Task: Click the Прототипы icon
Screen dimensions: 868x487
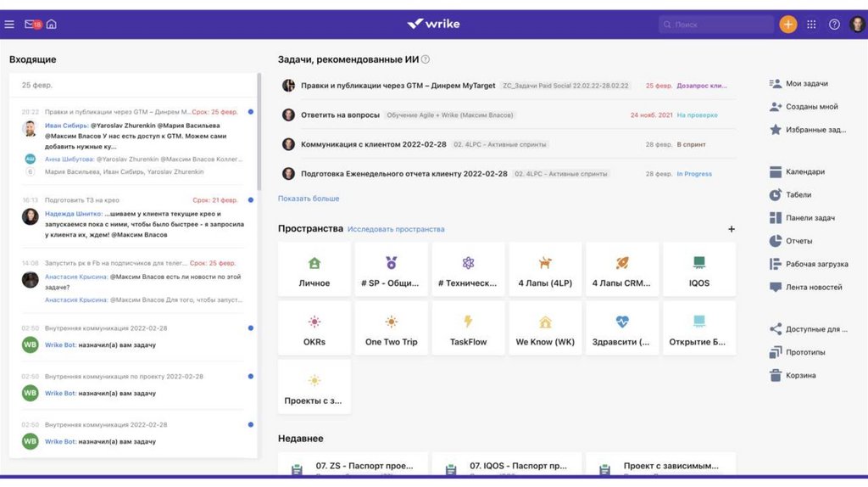Action: (776, 352)
